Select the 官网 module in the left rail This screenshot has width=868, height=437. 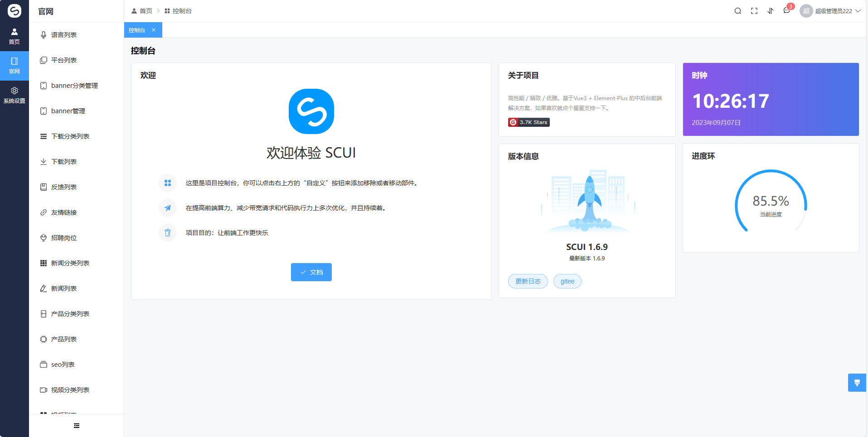click(x=15, y=66)
